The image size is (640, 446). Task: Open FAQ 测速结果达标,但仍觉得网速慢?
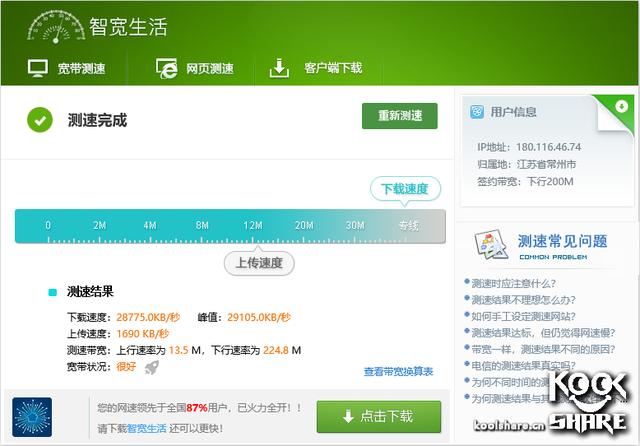[x=543, y=333]
